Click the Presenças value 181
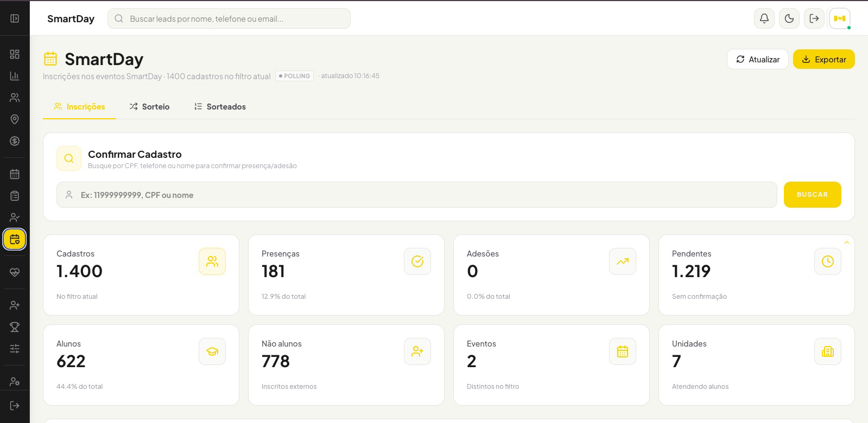Image resolution: width=868 pixels, height=423 pixels. point(273,271)
